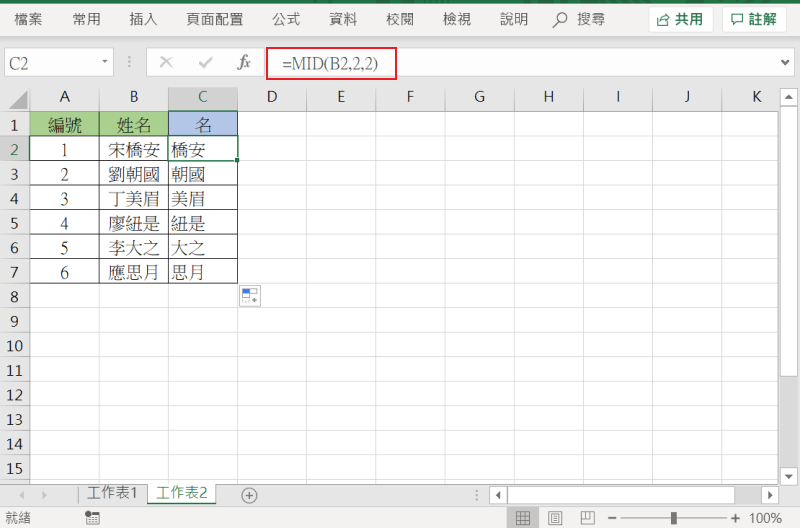Click the Select All corner triangle
Image resolution: width=800 pixels, height=528 pixels.
pos(15,98)
